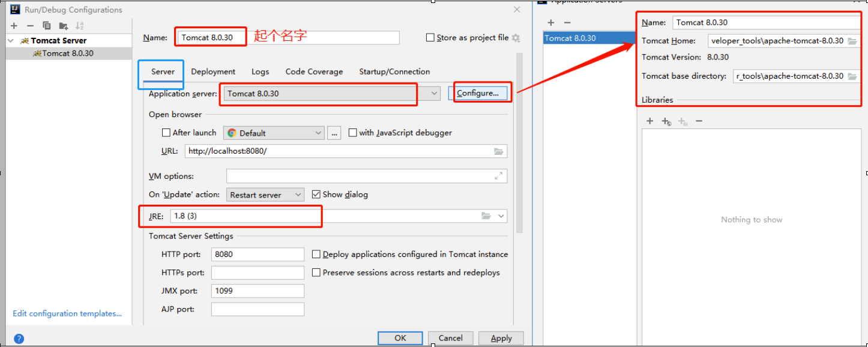Image resolution: width=868 pixels, height=347 pixels.
Task: Add a new run configuration
Action: point(14,26)
